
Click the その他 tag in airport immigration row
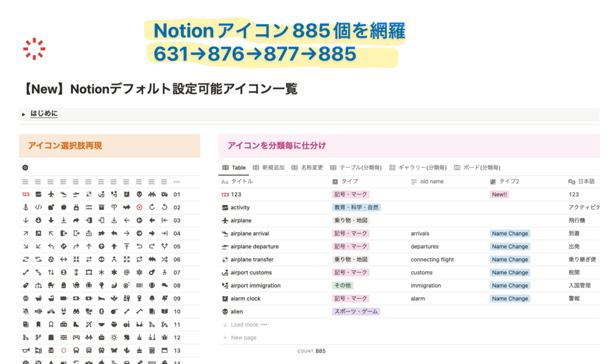click(x=343, y=285)
